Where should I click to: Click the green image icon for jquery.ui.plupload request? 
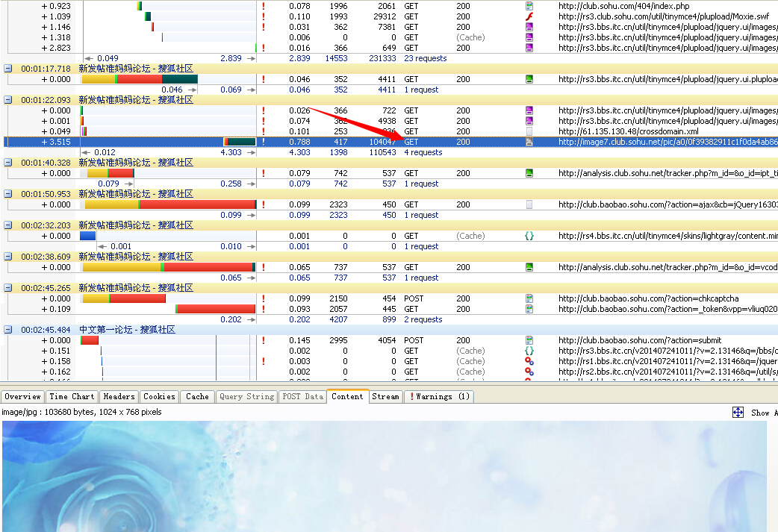pos(529,79)
